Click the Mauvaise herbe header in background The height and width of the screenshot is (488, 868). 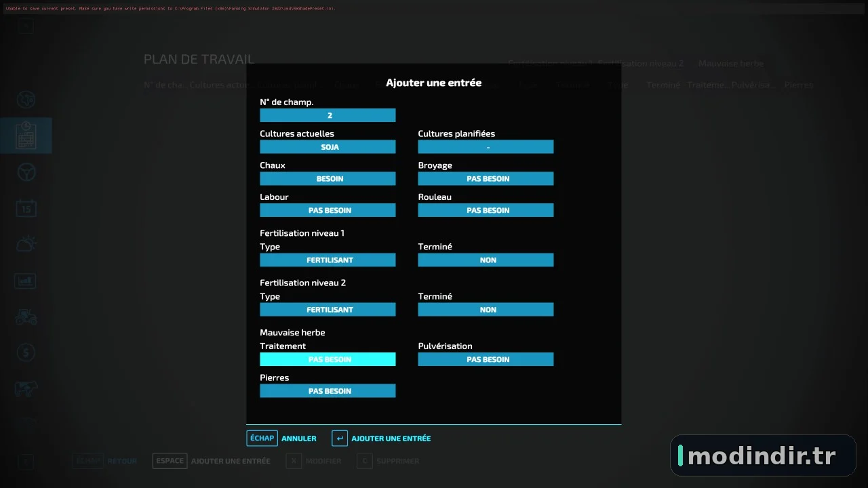(731, 63)
